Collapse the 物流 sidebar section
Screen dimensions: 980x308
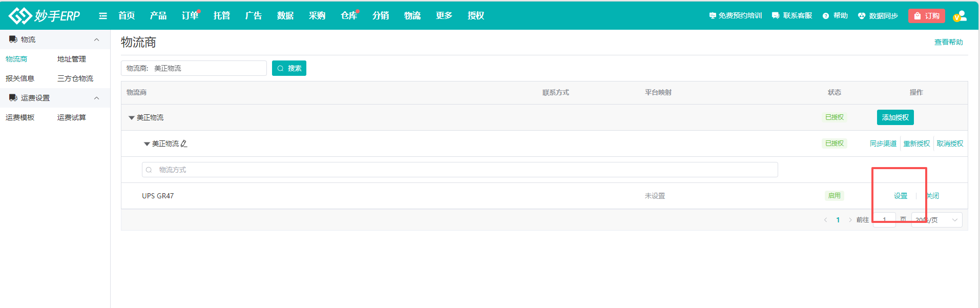pos(96,39)
